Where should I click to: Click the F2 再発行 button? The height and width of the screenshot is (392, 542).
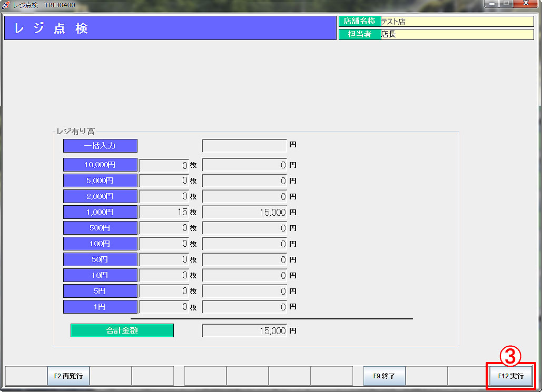point(68,376)
